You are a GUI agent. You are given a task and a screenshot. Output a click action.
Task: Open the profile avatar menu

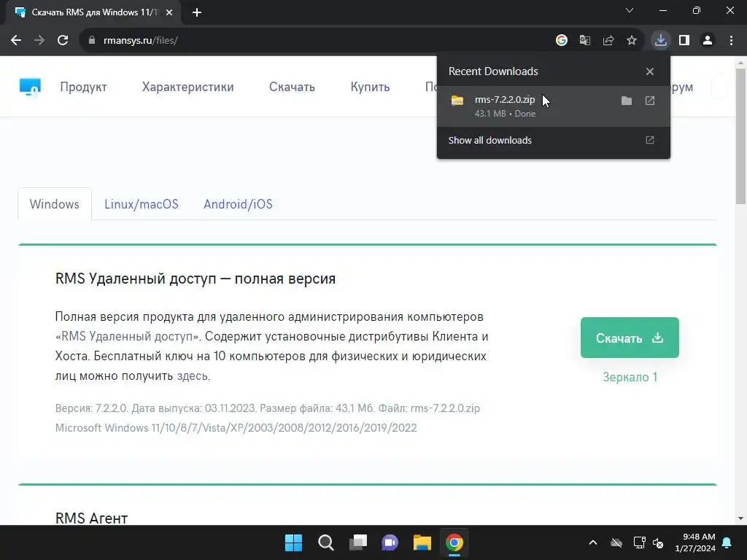(708, 41)
